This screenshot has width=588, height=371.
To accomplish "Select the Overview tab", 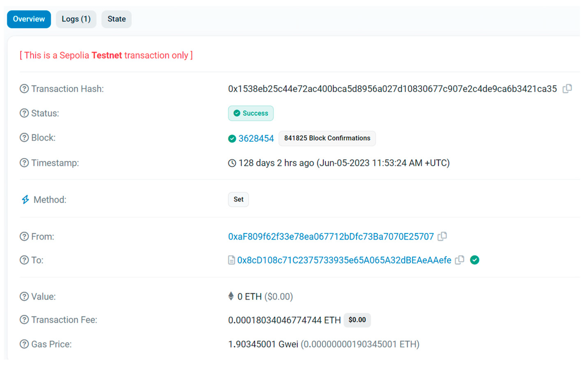I will click(29, 19).
